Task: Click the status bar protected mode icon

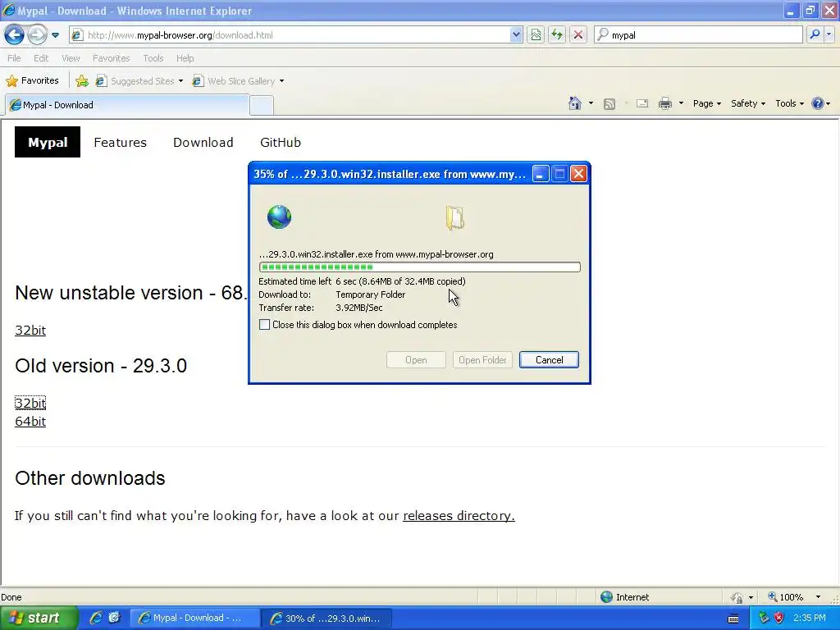Action: click(737, 597)
